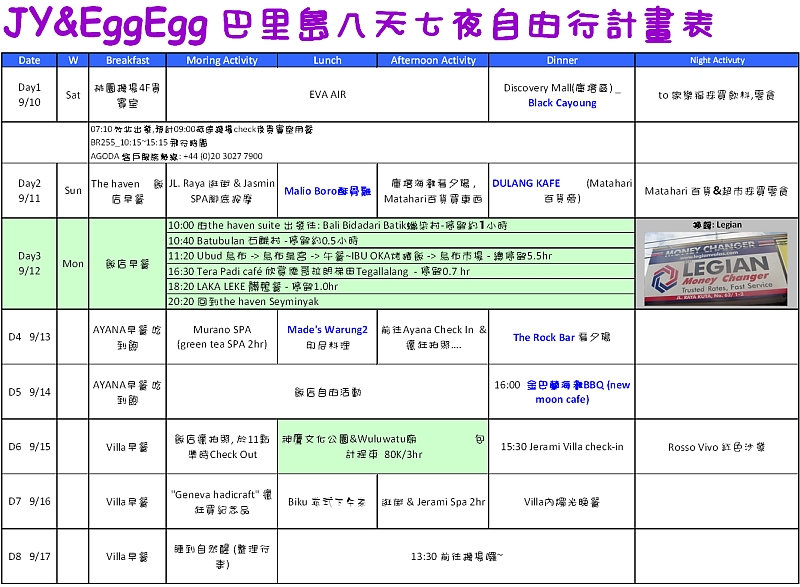This screenshot has width=800, height=587.
Task: Select the green Wuluwatu 80K/3hr cell
Action: tap(383, 447)
